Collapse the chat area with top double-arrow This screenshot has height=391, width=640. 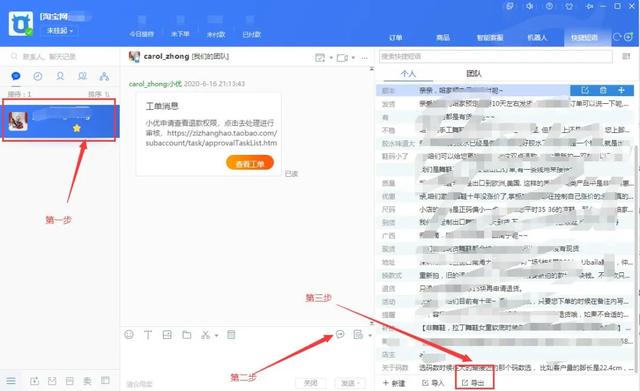[371, 68]
